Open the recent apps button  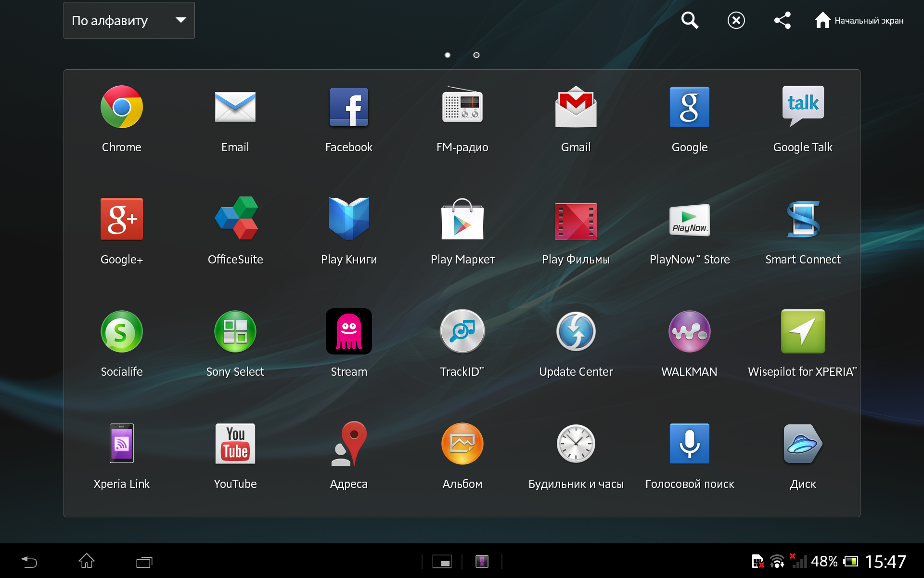coord(144,562)
